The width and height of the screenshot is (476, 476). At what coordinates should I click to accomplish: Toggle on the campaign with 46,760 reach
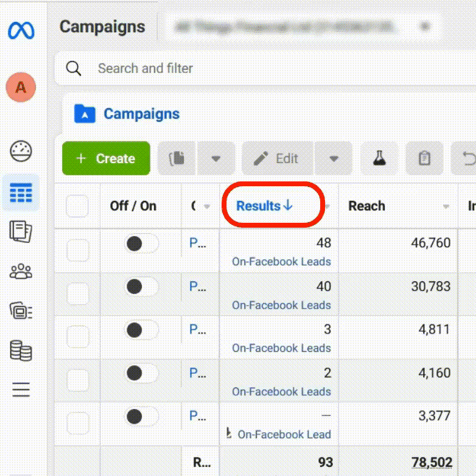pyautogui.click(x=141, y=243)
